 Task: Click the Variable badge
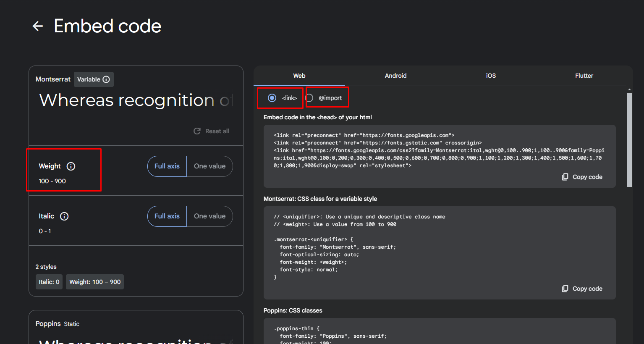coord(94,79)
